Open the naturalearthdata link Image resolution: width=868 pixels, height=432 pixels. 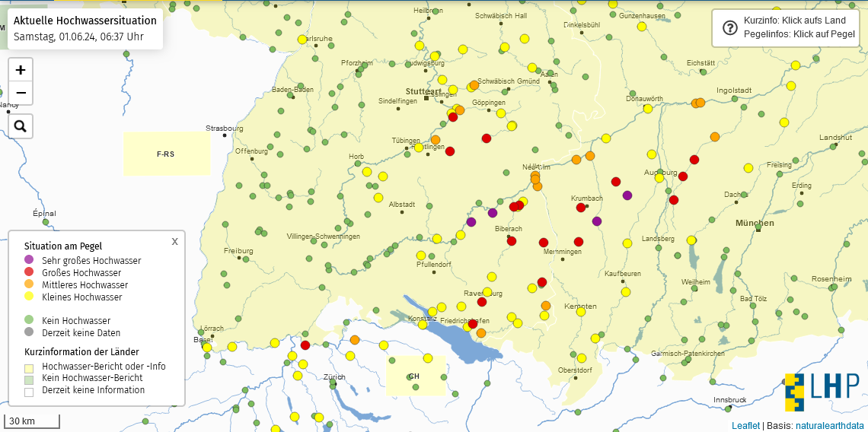[830, 425]
